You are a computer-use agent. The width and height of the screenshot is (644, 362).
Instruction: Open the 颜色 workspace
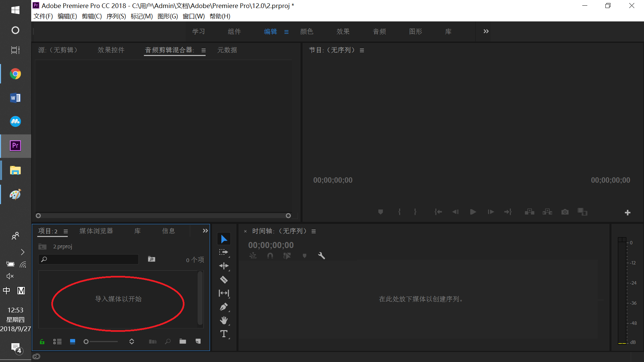pyautogui.click(x=307, y=32)
